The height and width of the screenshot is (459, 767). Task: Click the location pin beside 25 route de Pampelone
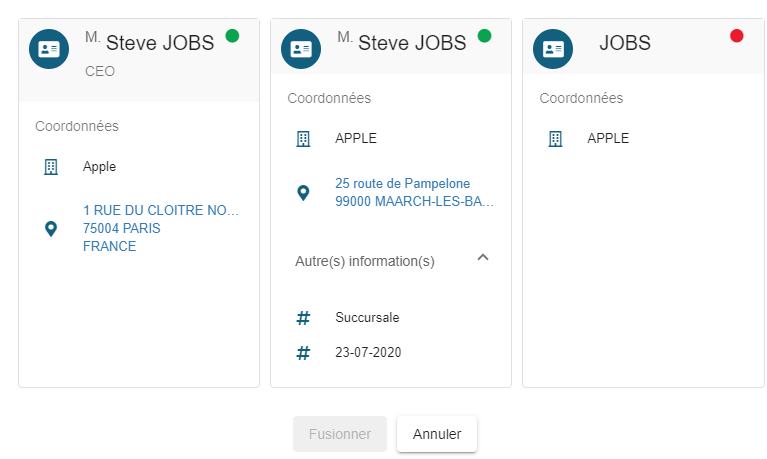pos(303,192)
